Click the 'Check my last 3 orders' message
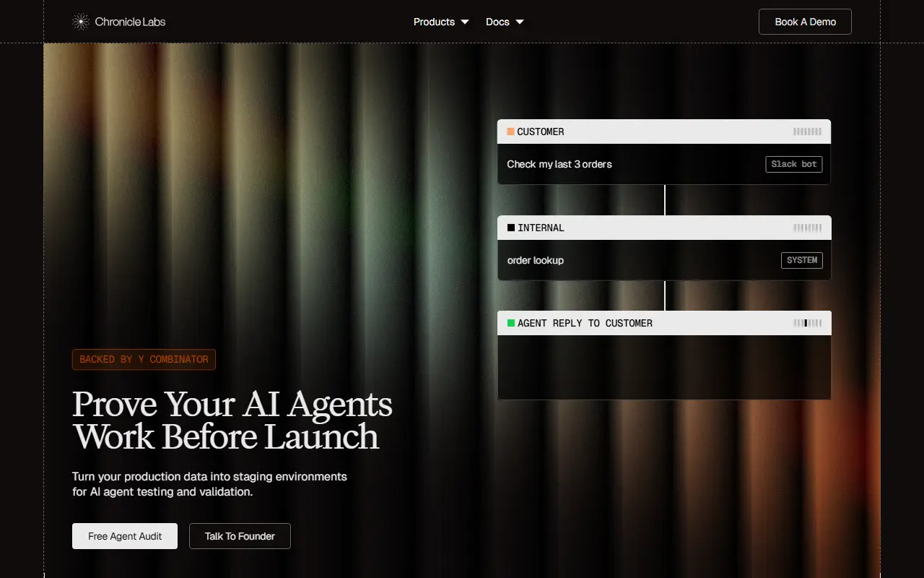The width and height of the screenshot is (924, 578). point(559,164)
